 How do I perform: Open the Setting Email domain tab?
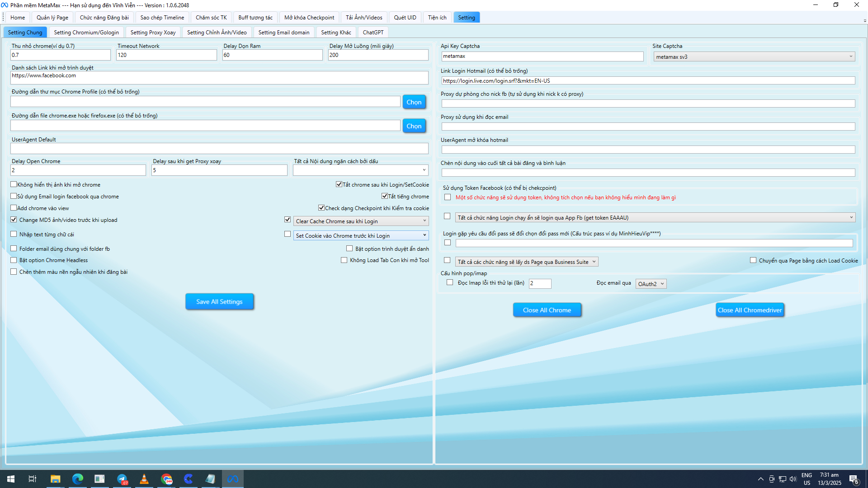pyautogui.click(x=284, y=33)
